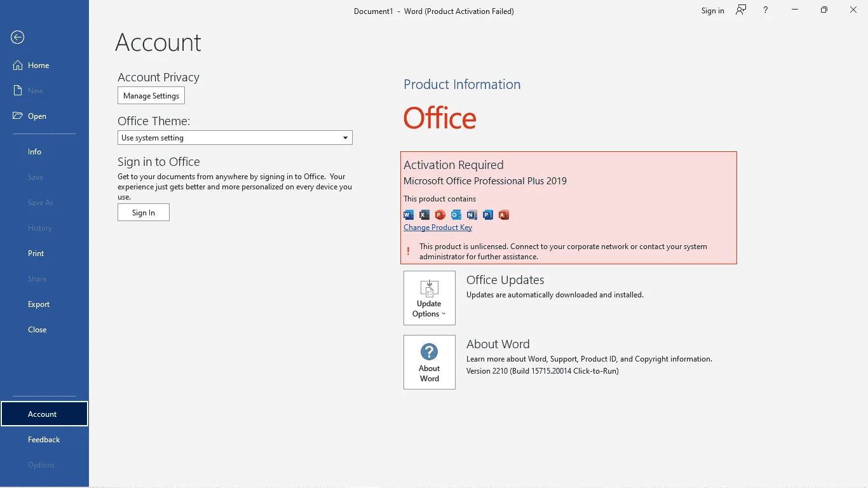Click the Publisher app icon under product contents

click(488, 215)
